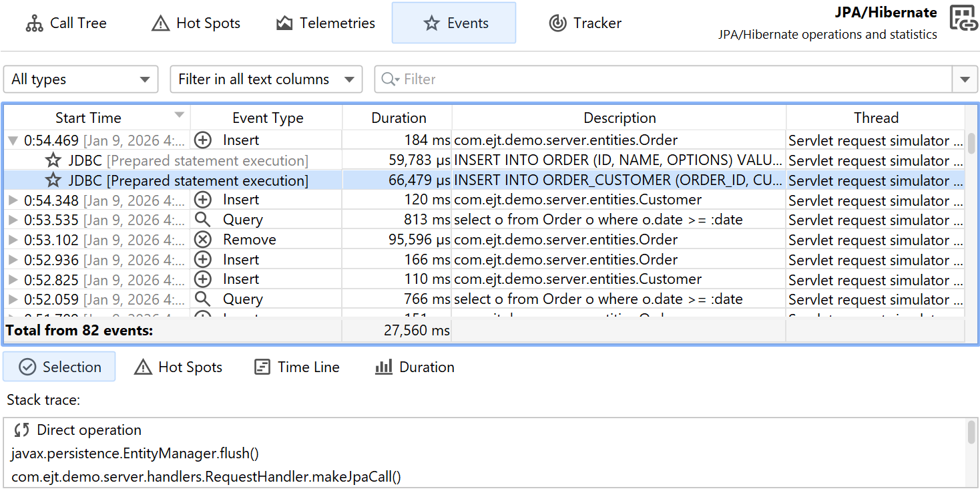Click the Remove event circle-x icon
Screen dimensions: 980x491
point(202,240)
